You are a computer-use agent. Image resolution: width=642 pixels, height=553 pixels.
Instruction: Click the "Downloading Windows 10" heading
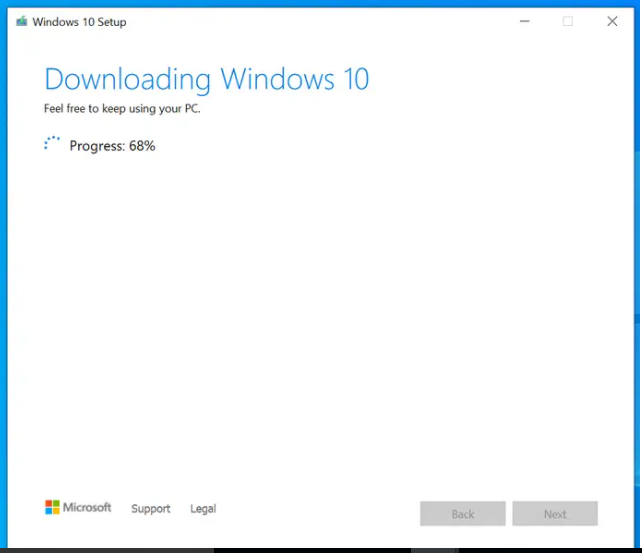pos(207,80)
